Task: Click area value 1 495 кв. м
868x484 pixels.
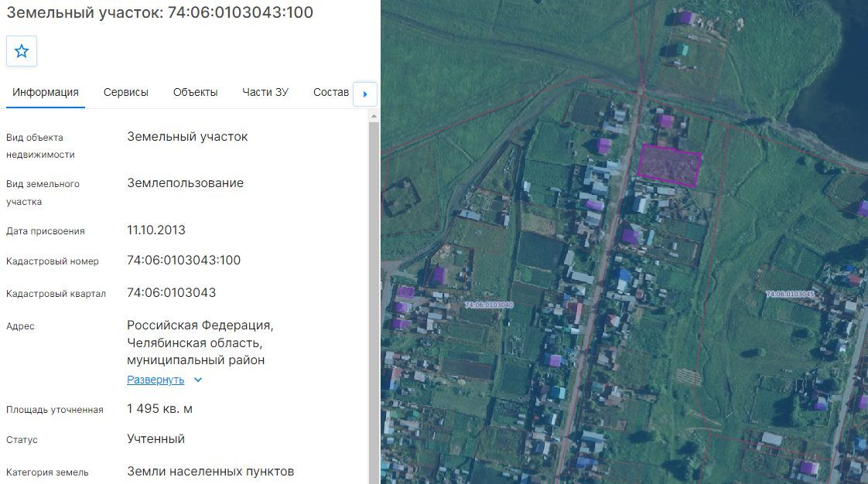Action: click(x=159, y=409)
